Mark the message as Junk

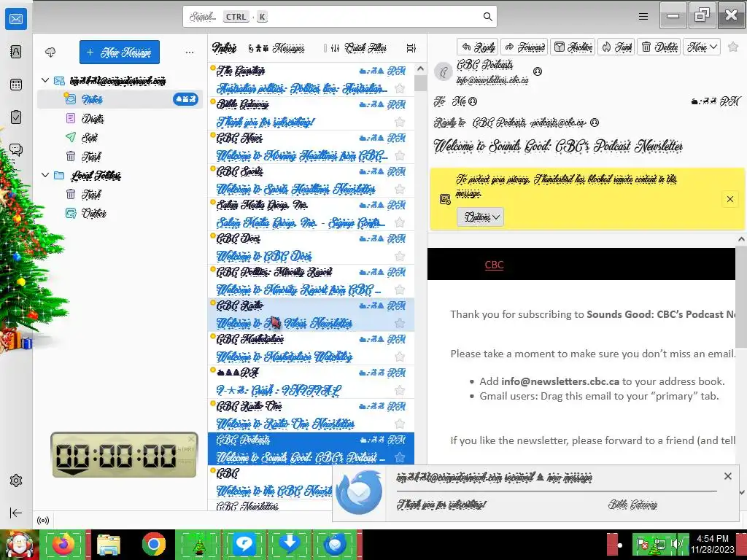tap(616, 47)
